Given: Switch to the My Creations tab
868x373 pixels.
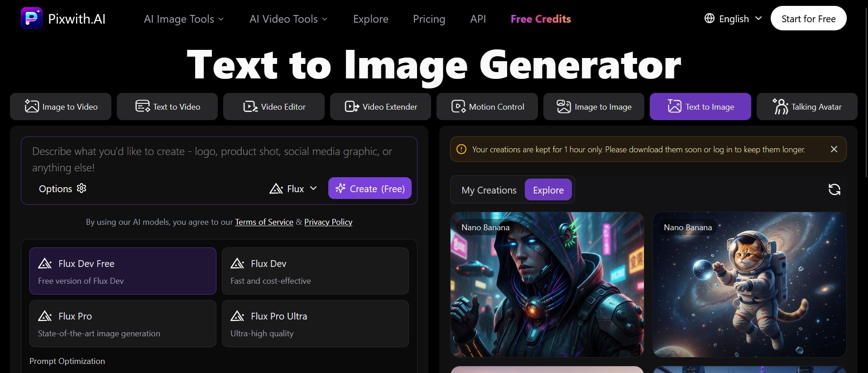Looking at the screenshot, I should click(489, 190).
